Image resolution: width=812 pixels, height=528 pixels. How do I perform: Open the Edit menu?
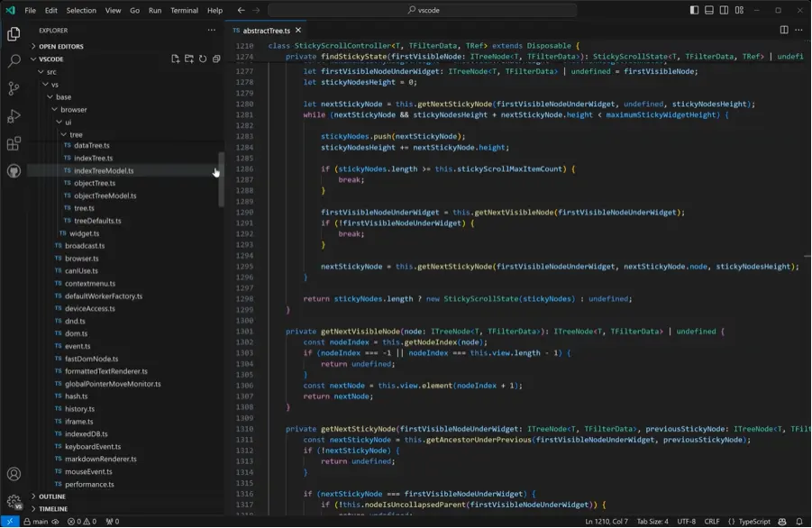point(50,10)
